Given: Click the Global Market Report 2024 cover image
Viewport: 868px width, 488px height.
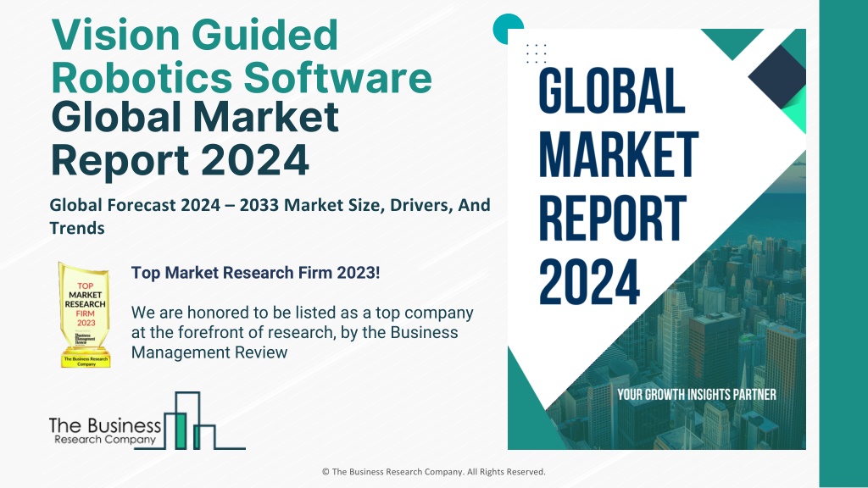Looking at the screenshot, I should pos(657,239).
